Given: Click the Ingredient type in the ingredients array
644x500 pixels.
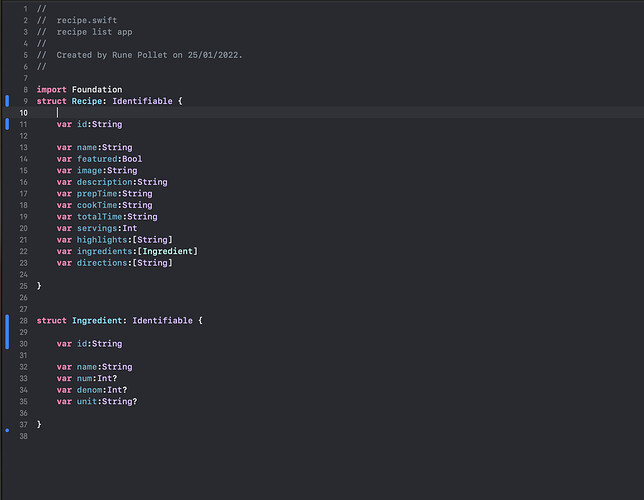Looking at the screenshot, I should point(168,251).
